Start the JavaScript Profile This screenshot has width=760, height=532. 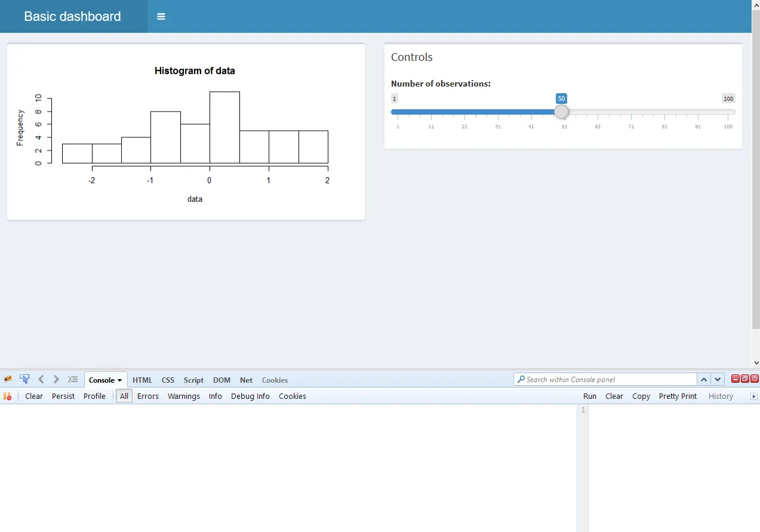pos(94,396)
